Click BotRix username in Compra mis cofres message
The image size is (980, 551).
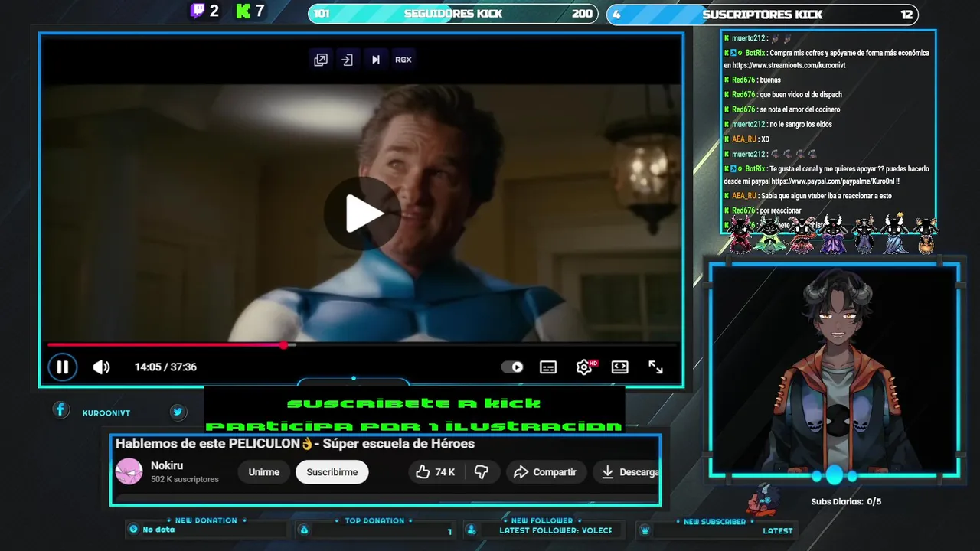click(x=754, y=53)
